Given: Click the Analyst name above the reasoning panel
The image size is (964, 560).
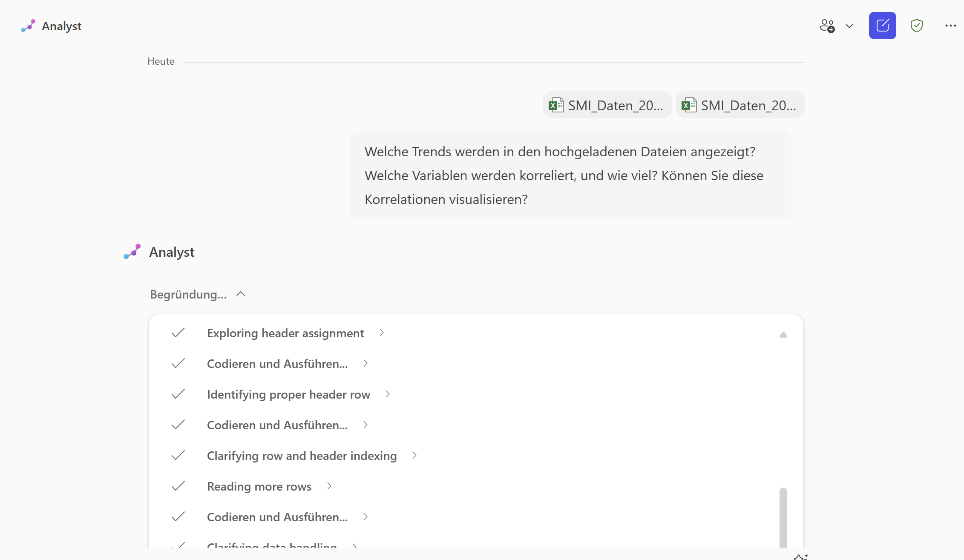Looking at the screenshot, I should (x=171, y=251).
